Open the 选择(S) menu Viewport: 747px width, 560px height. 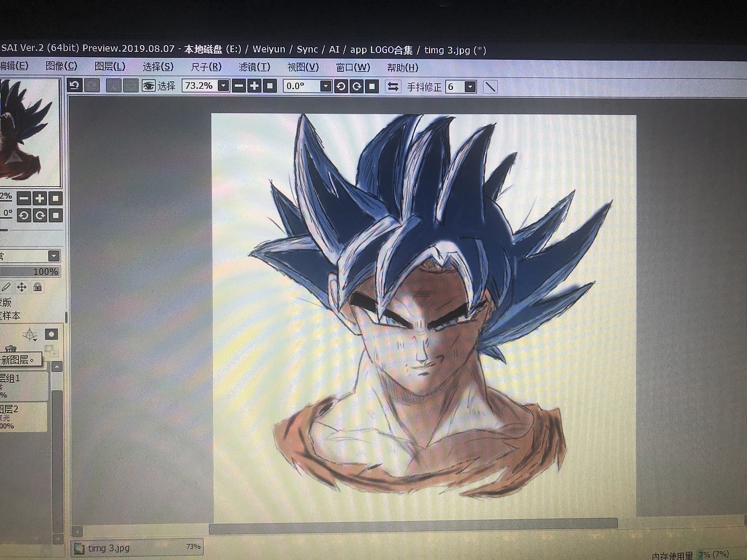(x=158, y=66)
